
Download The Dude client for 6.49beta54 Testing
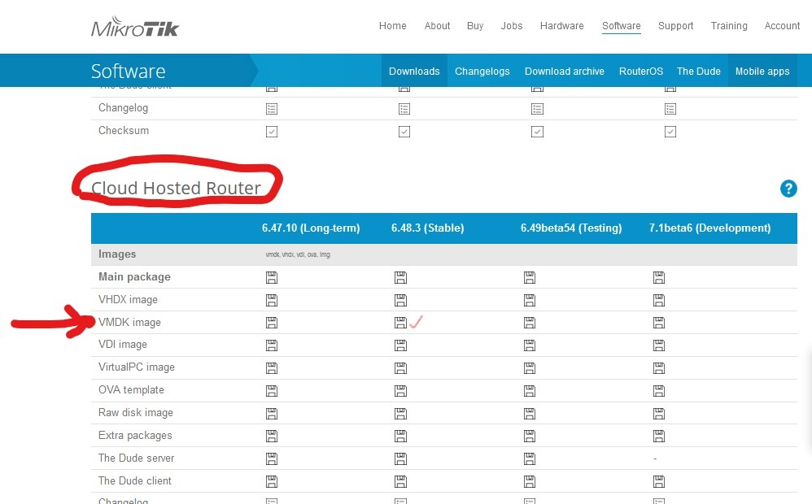tap(529, 480)
